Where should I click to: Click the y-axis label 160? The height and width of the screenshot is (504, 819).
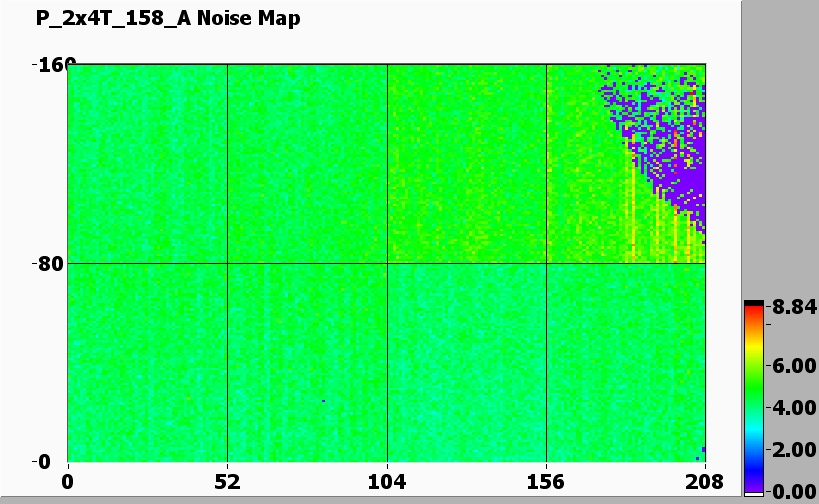(x=48, y=65)
